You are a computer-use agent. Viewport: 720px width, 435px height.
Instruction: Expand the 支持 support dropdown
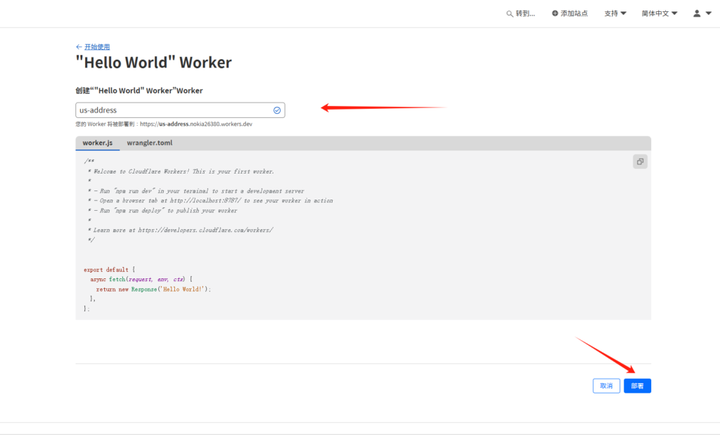[615, 13]
